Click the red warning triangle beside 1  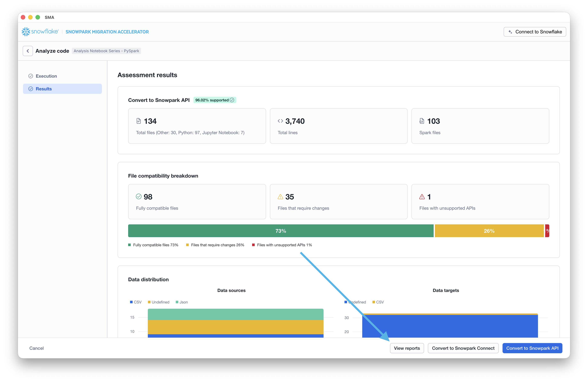pos(422,197)
